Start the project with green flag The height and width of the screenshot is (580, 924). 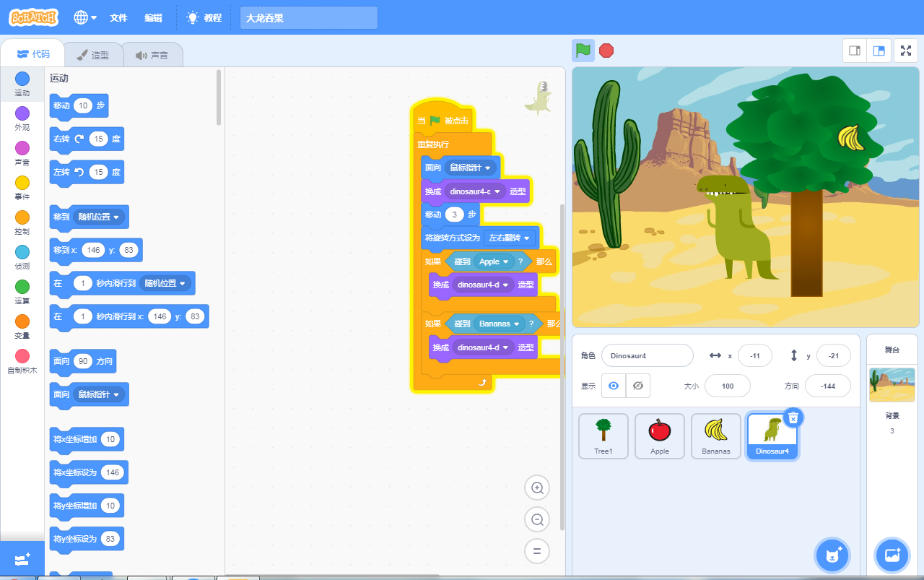click(583, 51)
